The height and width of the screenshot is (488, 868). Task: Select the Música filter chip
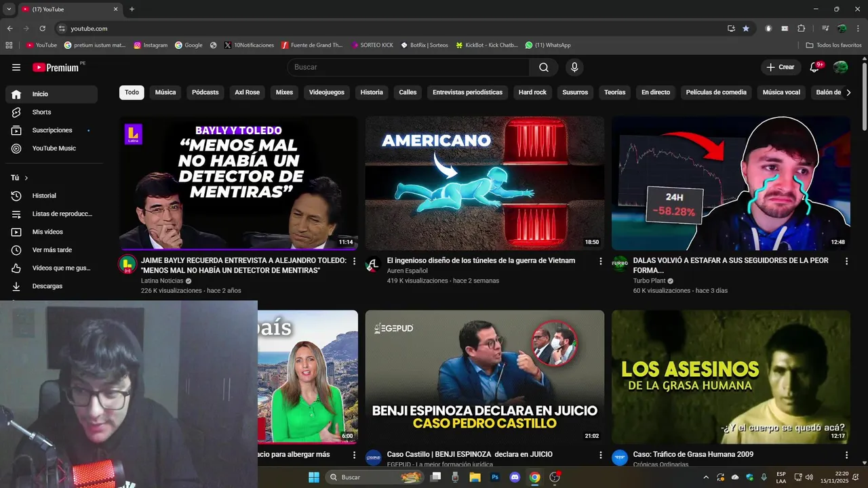coord(165,92)
